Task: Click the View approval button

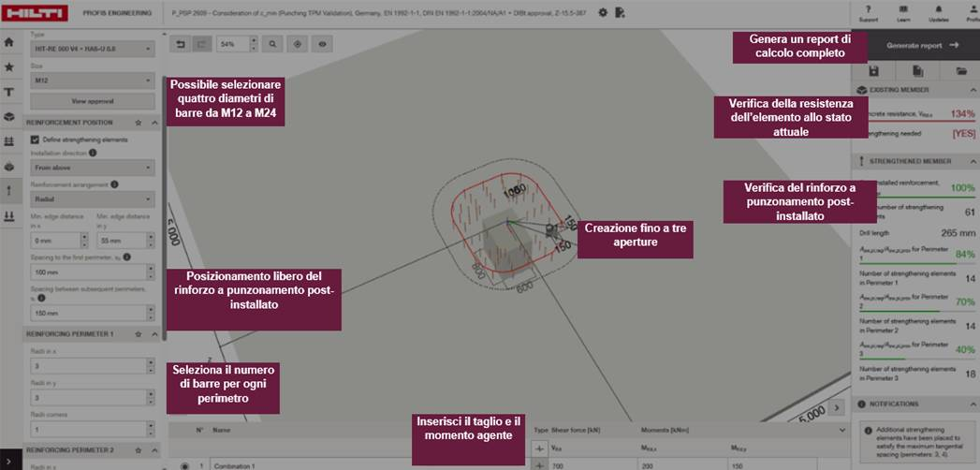Action: [x=93, y=100]
